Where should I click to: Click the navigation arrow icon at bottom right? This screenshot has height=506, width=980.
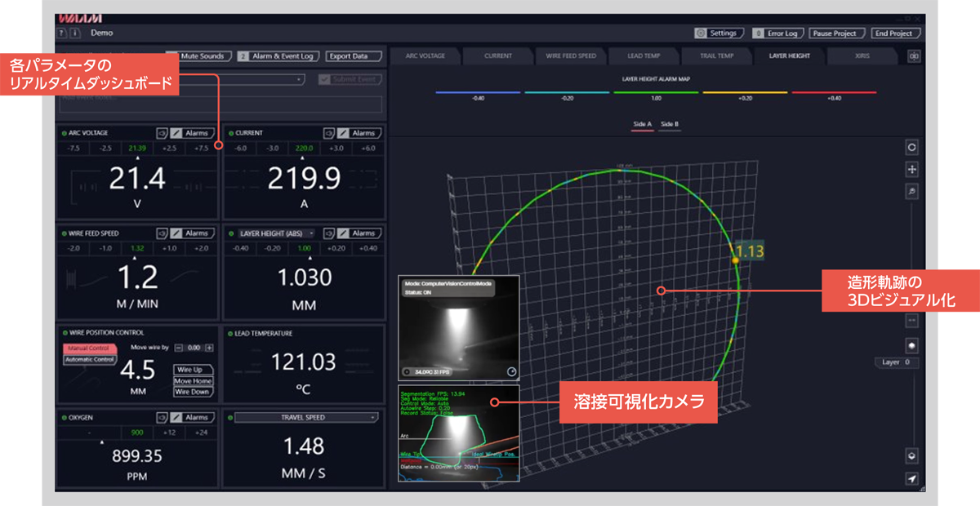click(911, 478)
